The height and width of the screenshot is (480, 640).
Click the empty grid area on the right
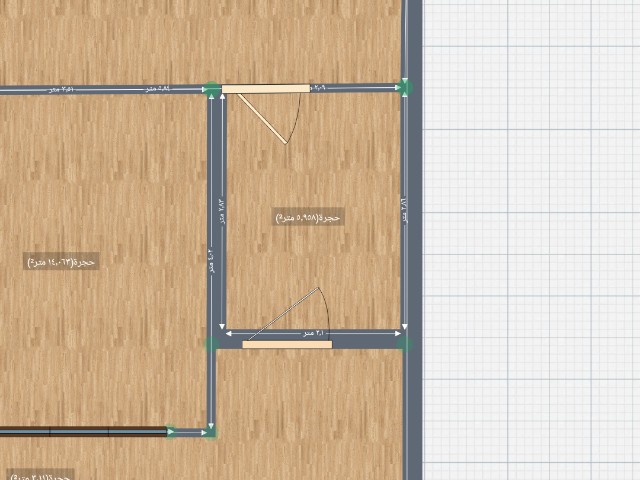pos(530,240)
